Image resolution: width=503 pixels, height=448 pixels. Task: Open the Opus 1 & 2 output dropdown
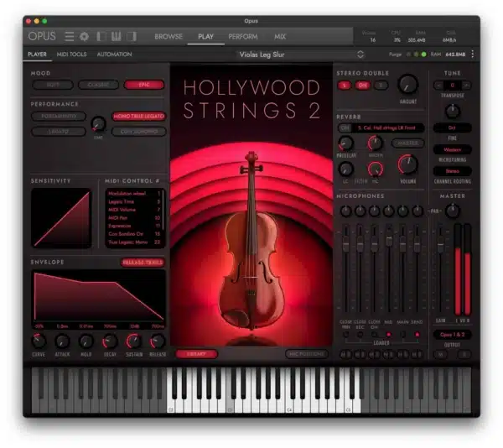click(x=453, y=335)
